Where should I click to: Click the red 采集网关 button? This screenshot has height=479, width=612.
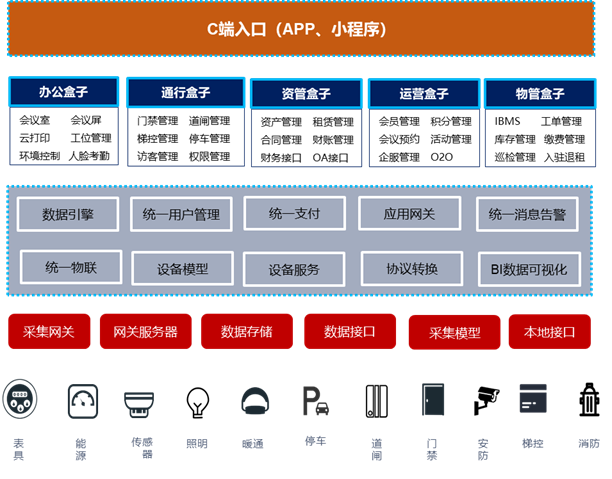point(49,331)
